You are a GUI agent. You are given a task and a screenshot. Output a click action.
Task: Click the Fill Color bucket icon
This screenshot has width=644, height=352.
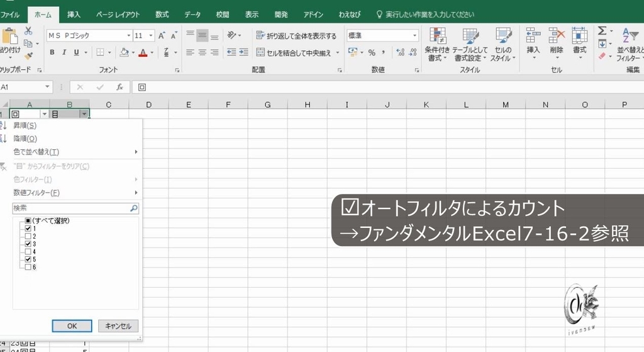click(124, 52)
